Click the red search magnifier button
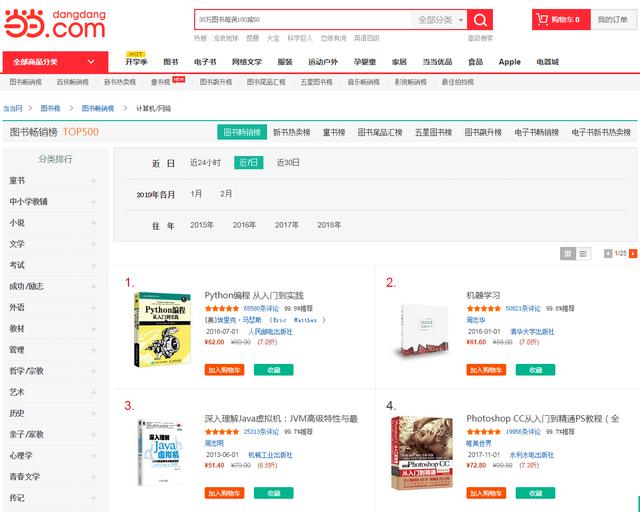Viewport: 640px width, 512px height. coord(480,20)
